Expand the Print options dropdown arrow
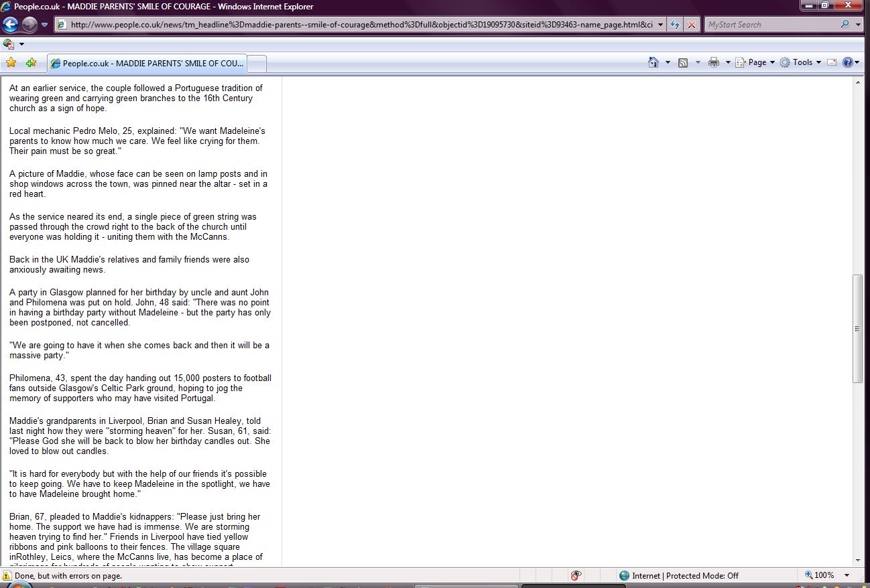The width and height of the screenshot is (870, 588). (728, 62)
